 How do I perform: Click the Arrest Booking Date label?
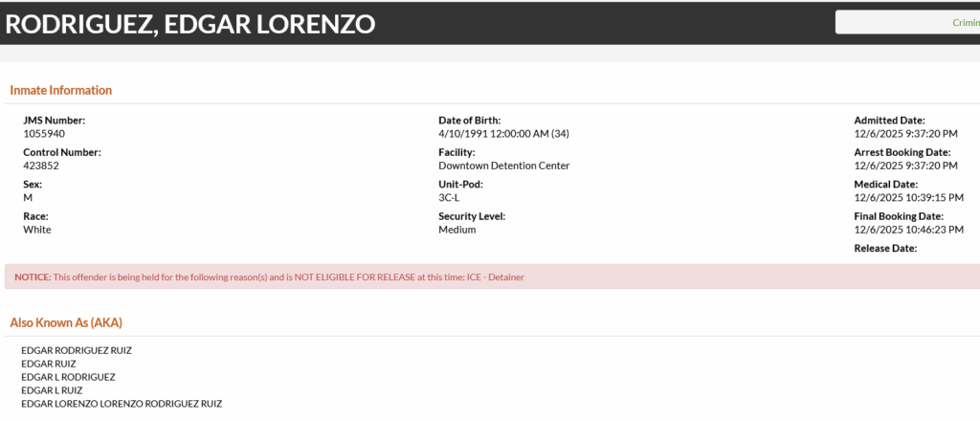click(x=902, y=152)
